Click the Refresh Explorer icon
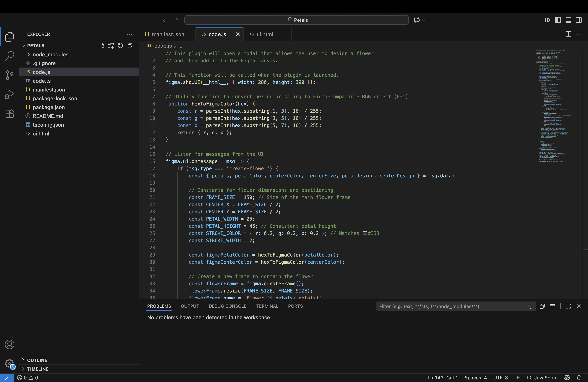The width and height of the screenshot is (588, 382). [x=120, y=46]
